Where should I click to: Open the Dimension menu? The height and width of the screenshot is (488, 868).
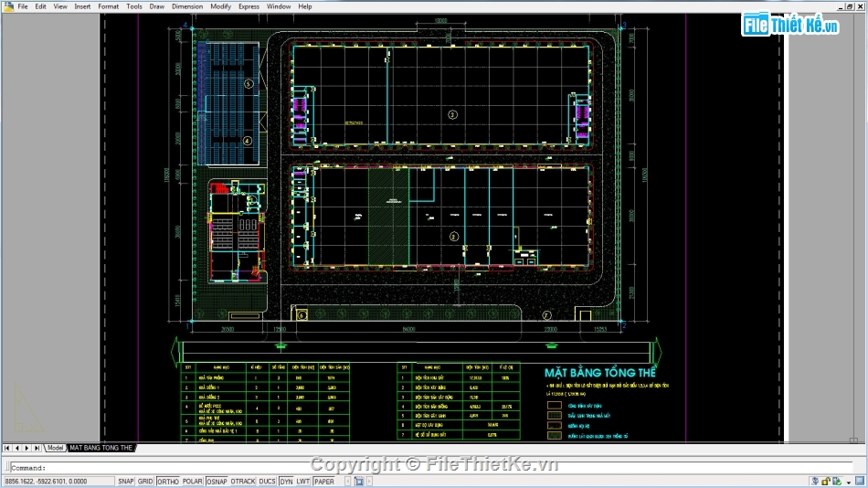[x=187, y=6]
